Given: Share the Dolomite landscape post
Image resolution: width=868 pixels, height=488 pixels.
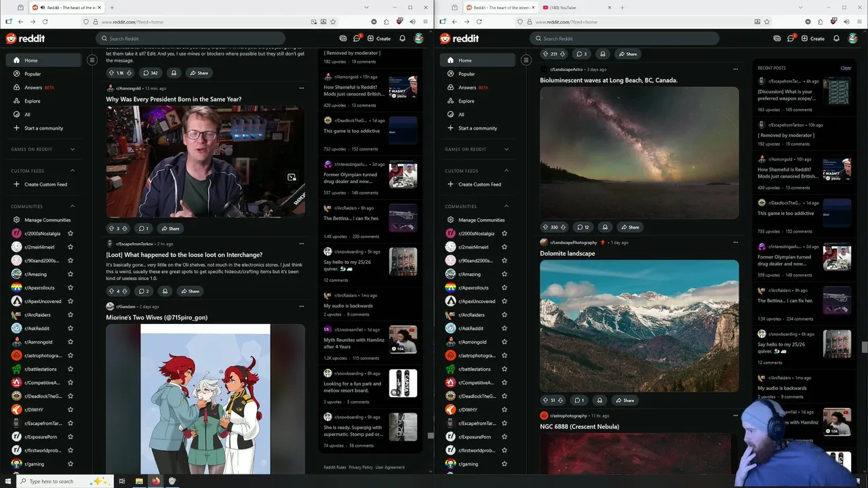Looking at the screenshot, I should (625, 401).
